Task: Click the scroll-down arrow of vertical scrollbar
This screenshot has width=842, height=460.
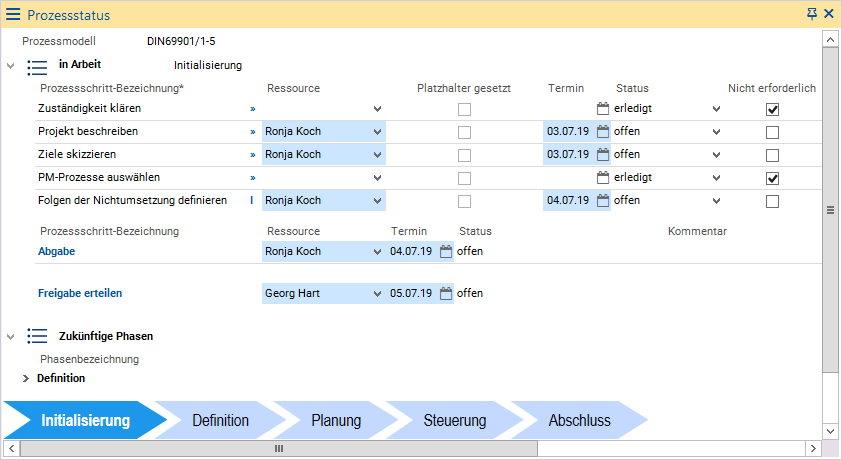Action: coord(830,431)
